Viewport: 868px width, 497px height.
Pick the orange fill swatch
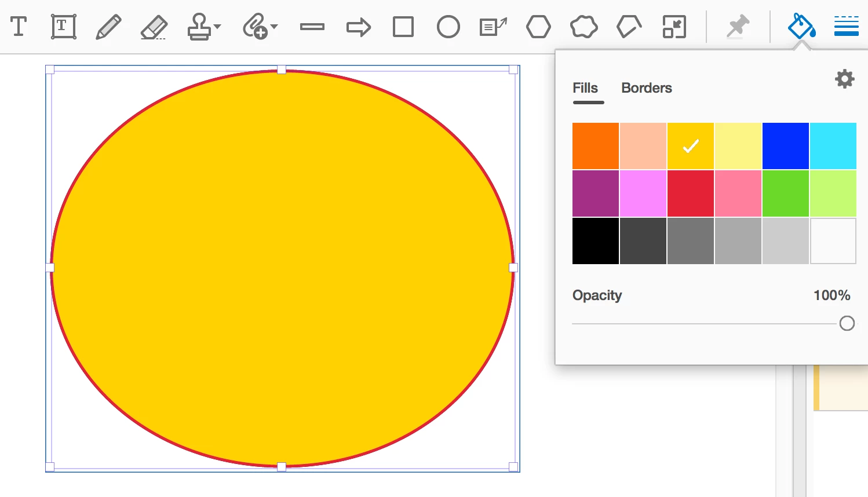coord(596,146)
